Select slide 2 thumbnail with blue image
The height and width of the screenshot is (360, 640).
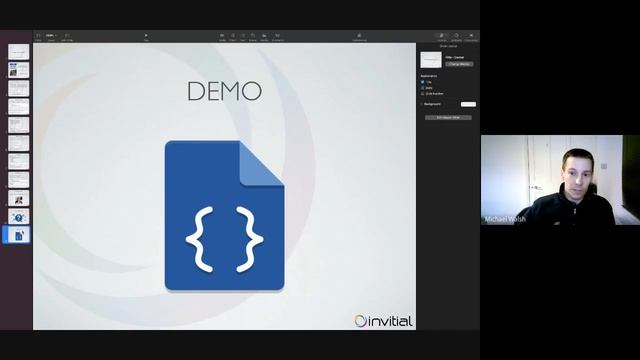(19, 70)
